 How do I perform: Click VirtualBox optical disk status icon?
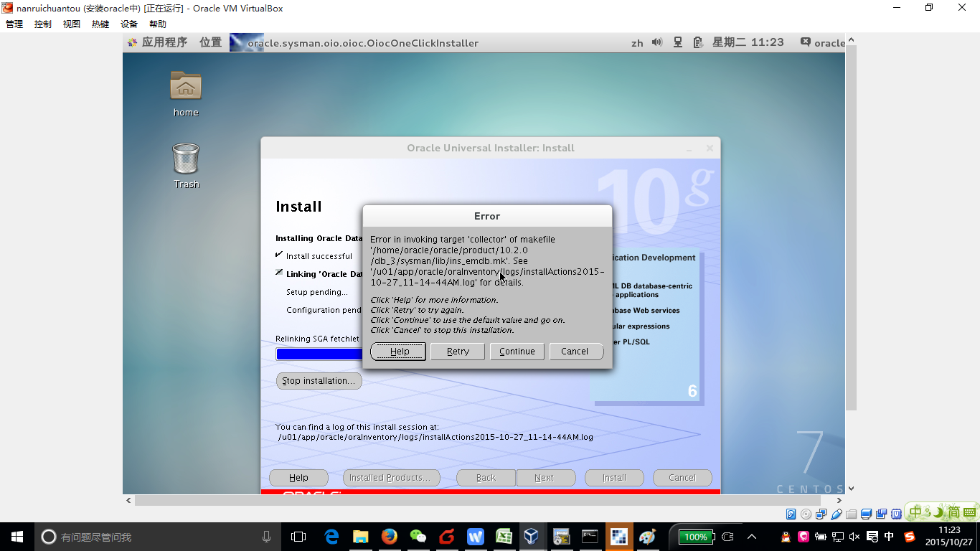click(x=806, y=514)
